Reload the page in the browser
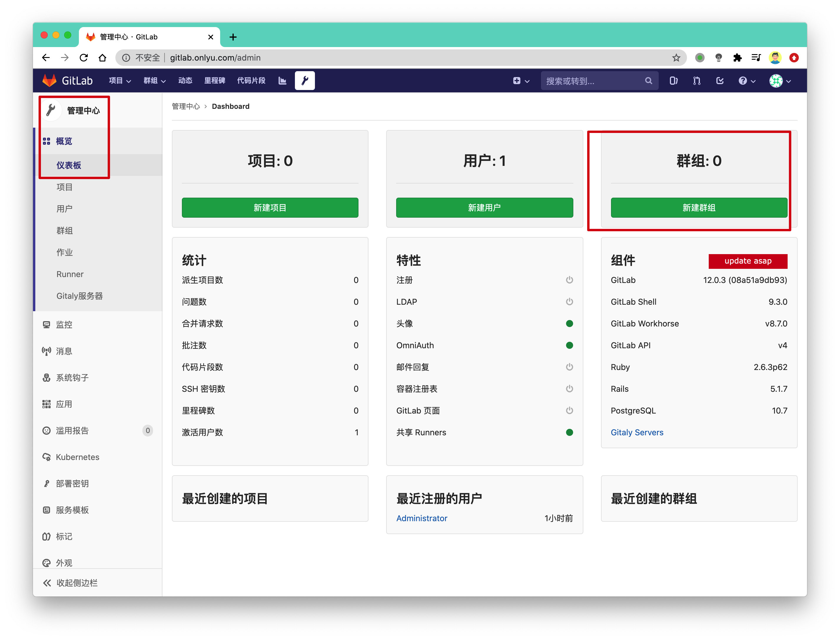 (84, 58)
